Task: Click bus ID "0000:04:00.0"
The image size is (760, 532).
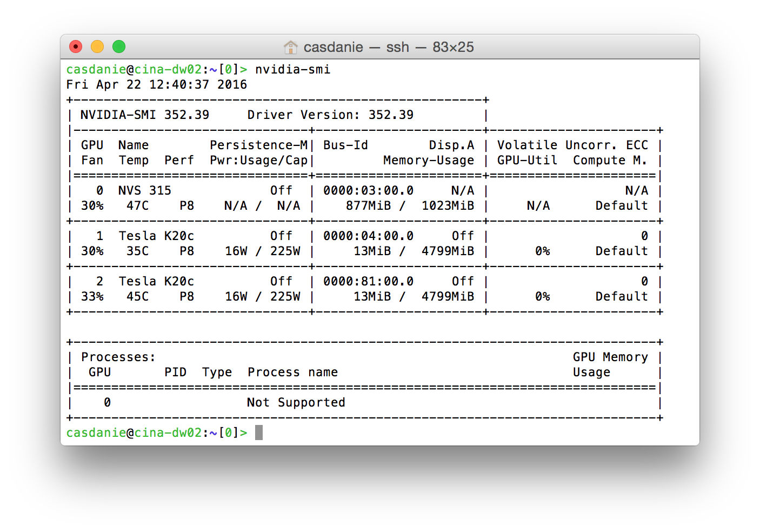Action: [x=368, y=236]
